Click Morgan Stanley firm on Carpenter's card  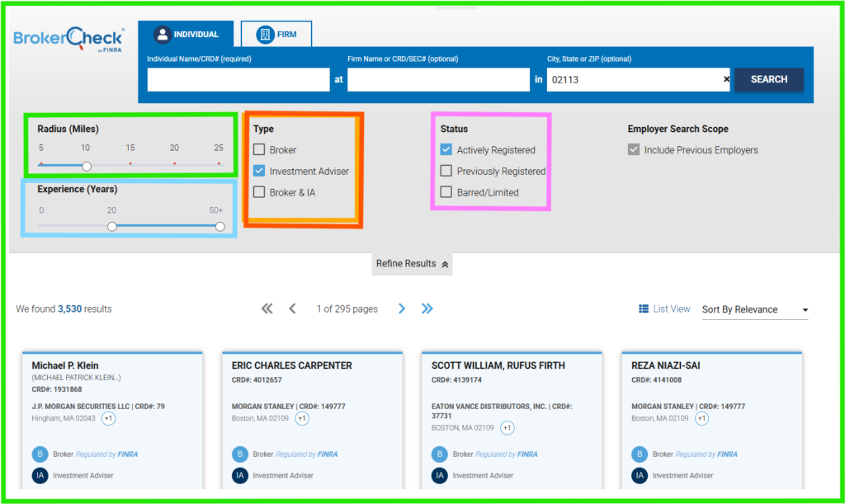pyautogui.click(x=288, y=407)
